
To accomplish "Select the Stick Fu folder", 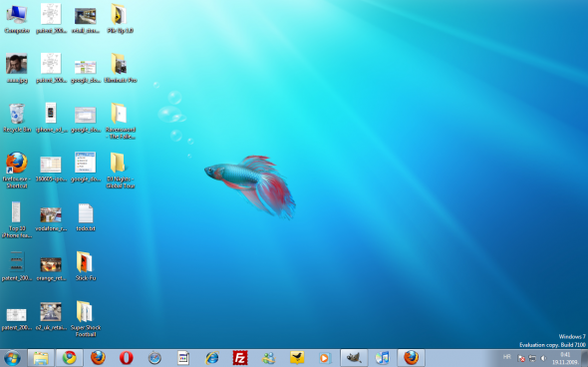I will (x=86, y=266).
